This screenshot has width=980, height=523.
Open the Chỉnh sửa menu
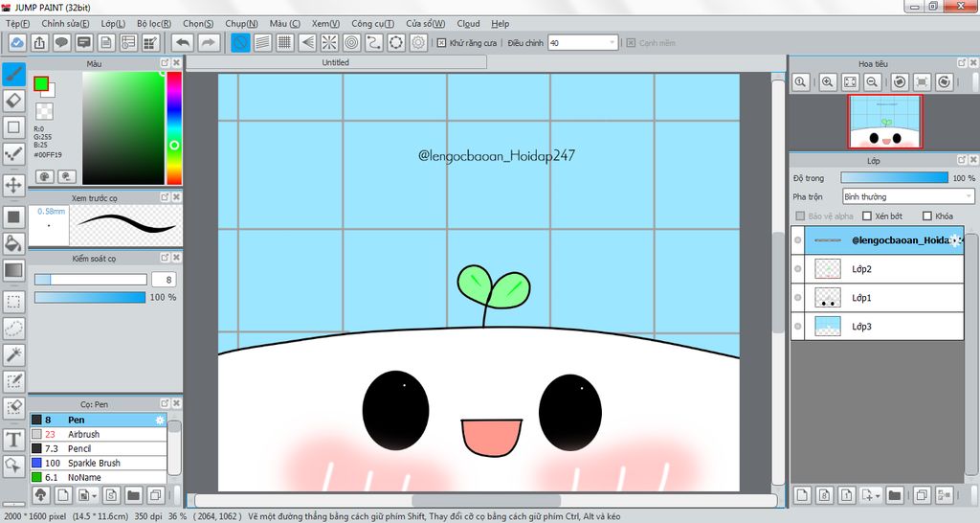click(65, 24)
